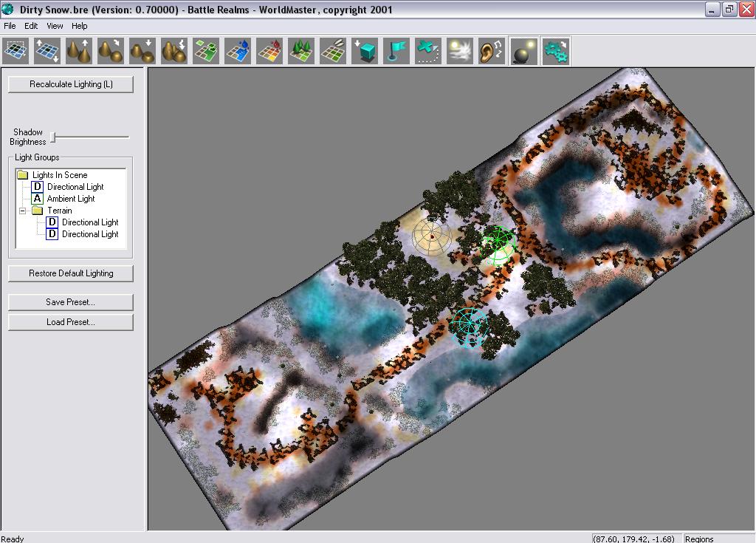Select the teal cube object placement tool
Viewport: 756px width, 543px height.
tap(365, 51)
